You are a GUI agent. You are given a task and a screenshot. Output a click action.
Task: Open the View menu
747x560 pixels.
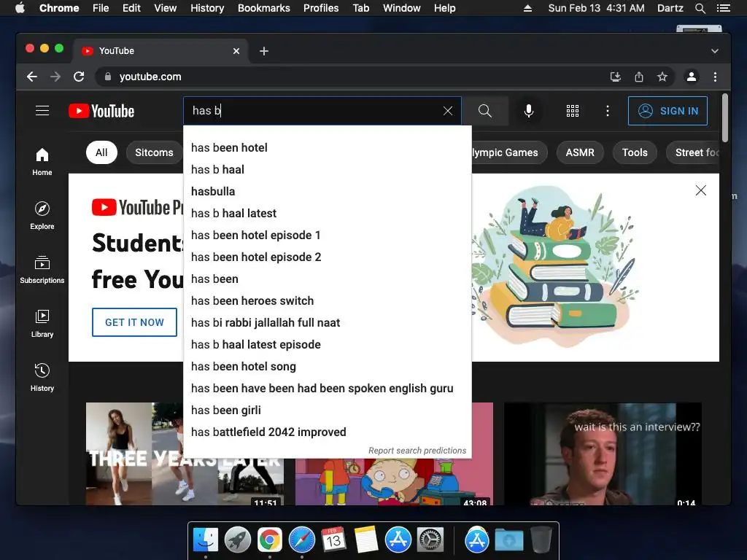click(166, 8)
